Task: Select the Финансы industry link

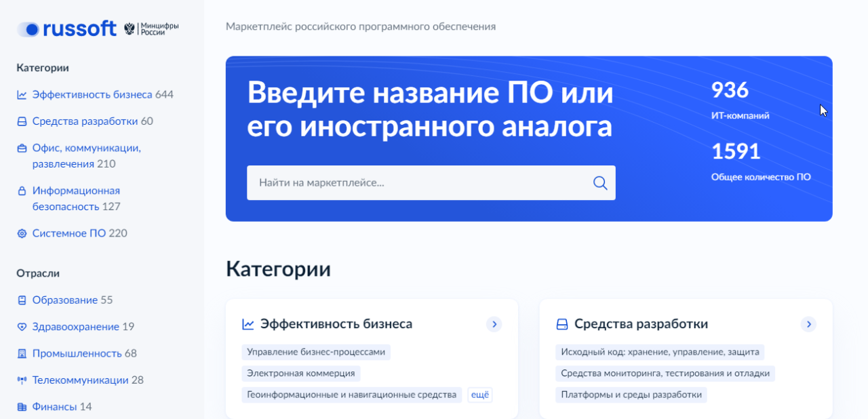Action: coord(62,407)
